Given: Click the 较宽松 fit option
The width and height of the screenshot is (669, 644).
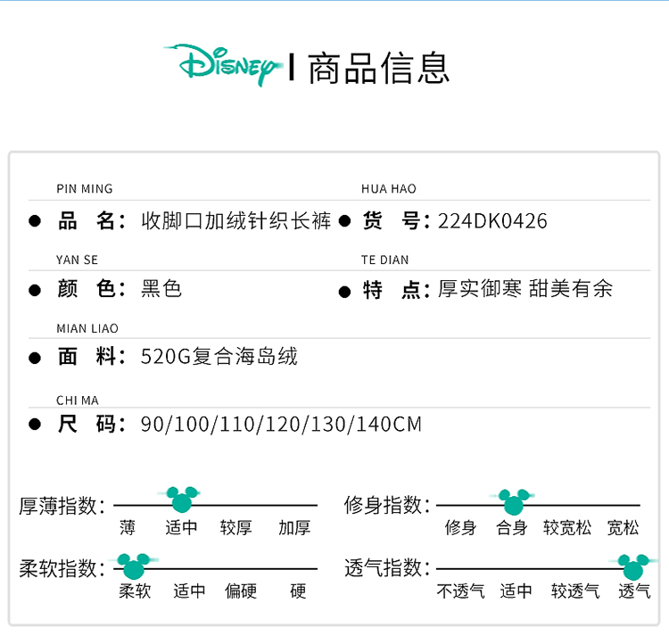Looking at the screenshot, I should click(x=567, y=528).
